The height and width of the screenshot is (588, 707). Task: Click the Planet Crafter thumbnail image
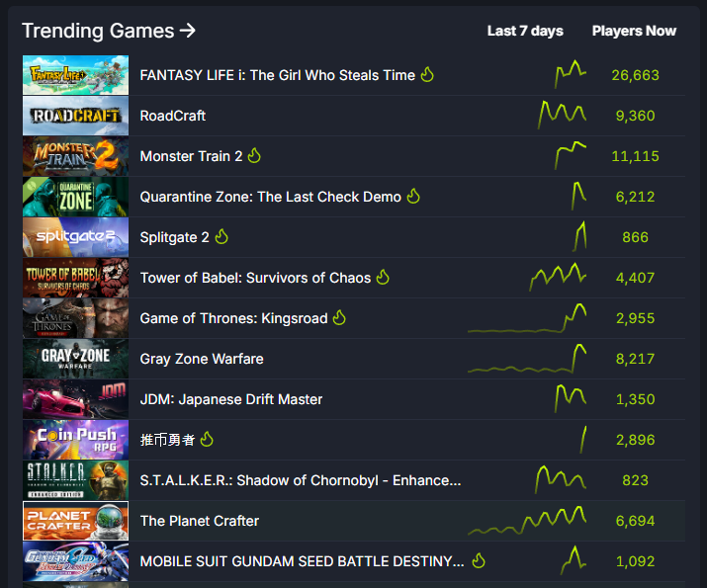(x=76, y=521)
